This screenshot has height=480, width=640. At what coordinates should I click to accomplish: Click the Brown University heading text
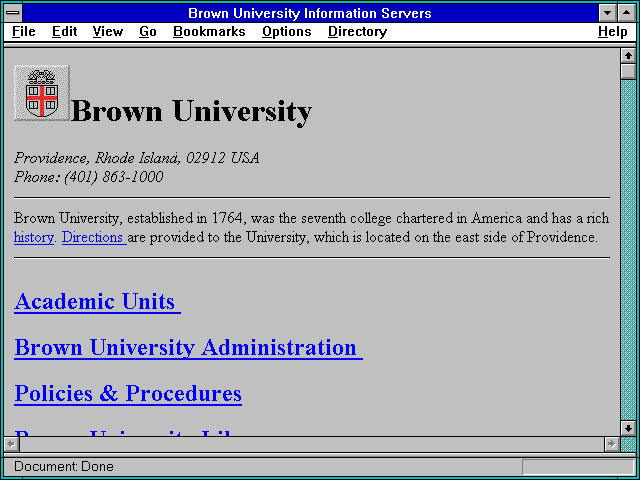click(x=191, y=111)
